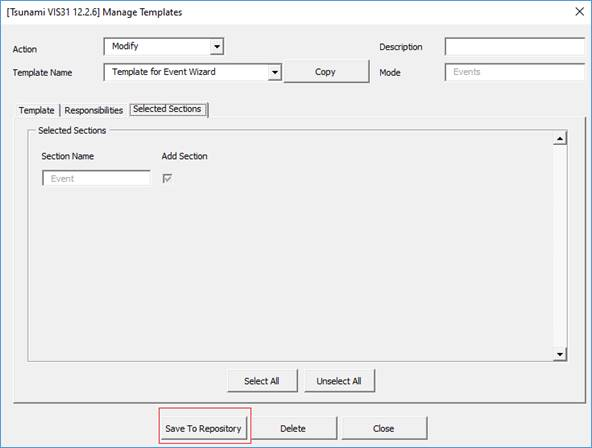Click the Unselect All button

339,381
